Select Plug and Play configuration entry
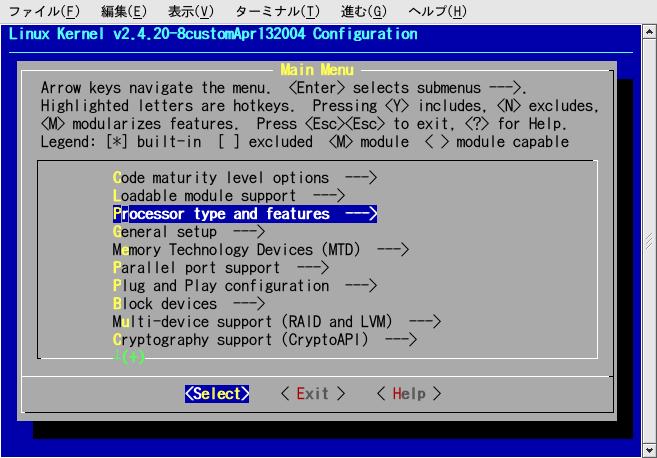Viewport: 657px width, 458px height. point(245,286)
